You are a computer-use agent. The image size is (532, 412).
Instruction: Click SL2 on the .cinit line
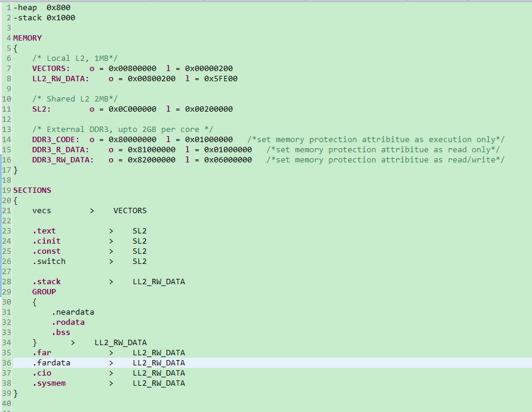pos(140,241)
